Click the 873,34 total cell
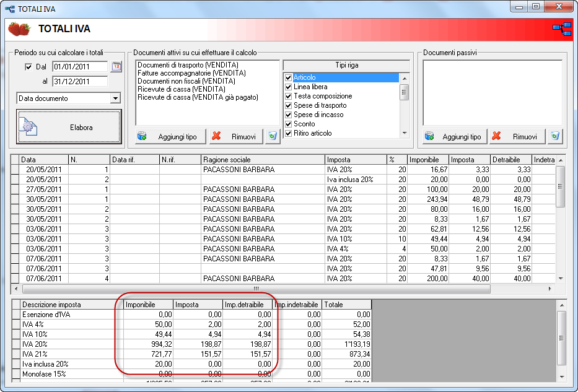Image resolution: width=578 pixels, height=392 pixels. pyautogui.click(x=346, y=354)
